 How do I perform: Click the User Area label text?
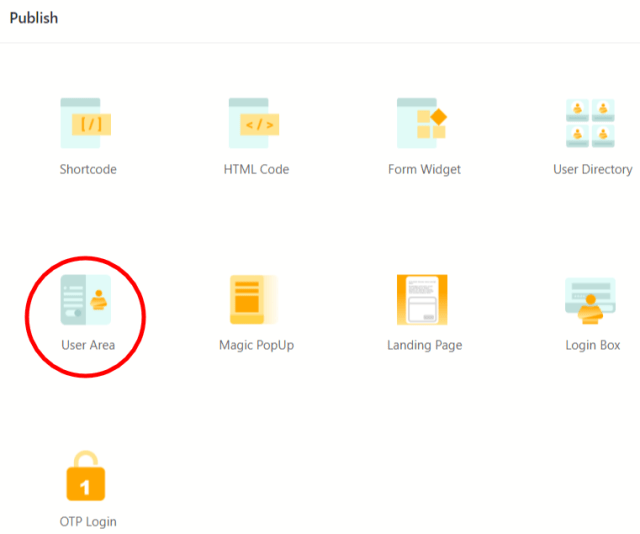coord(88,345)
